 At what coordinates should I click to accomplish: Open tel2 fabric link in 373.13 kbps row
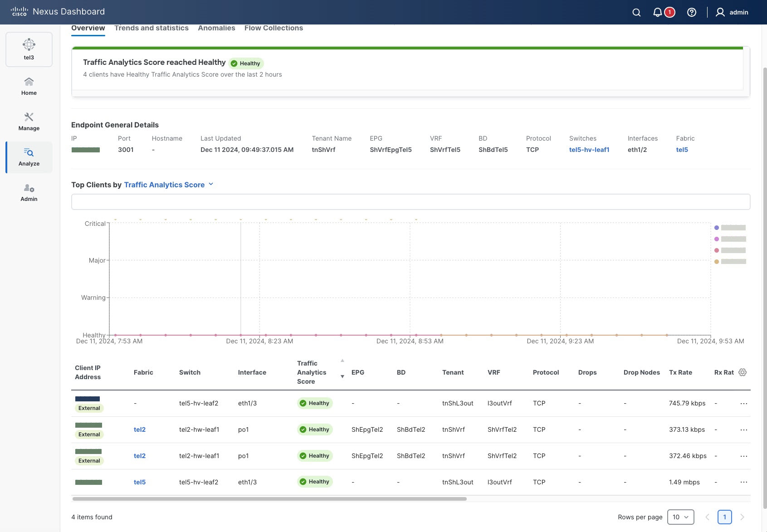[140, 430]
